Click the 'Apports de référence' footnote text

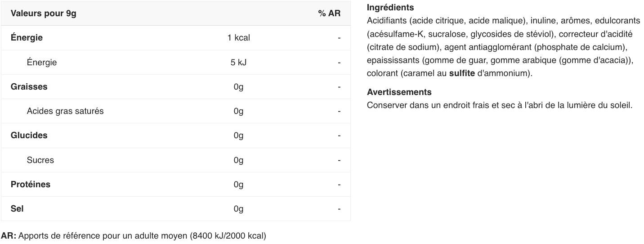(58, 236)
